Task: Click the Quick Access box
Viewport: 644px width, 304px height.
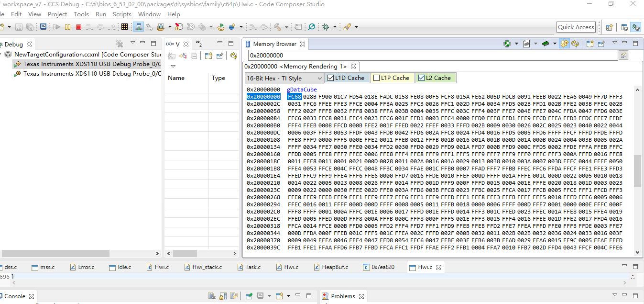Action: (575, 27)
